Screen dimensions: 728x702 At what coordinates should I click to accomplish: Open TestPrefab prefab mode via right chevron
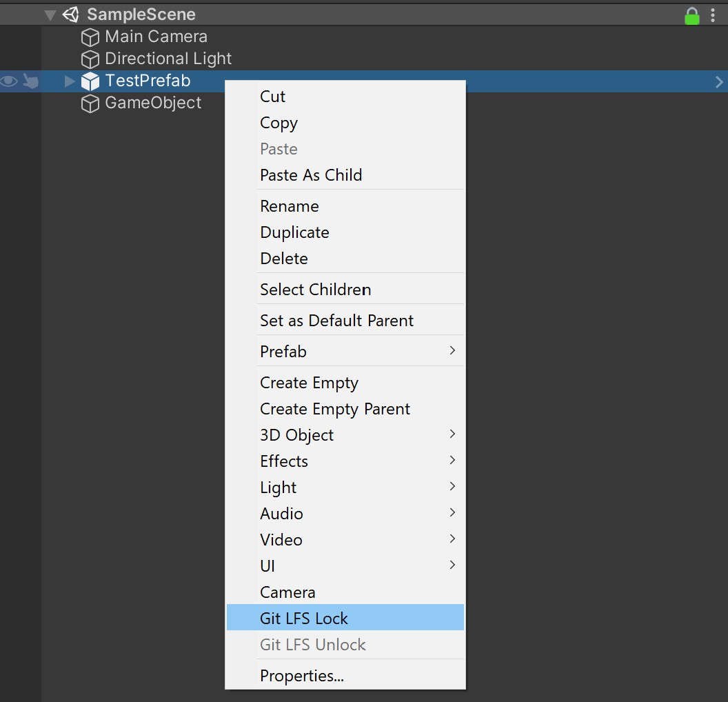[719, 82]
